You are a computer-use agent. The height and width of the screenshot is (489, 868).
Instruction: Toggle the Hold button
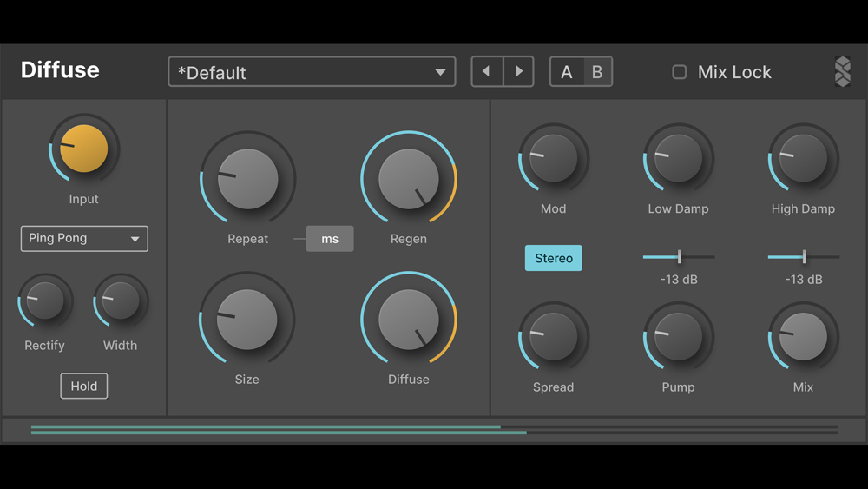[x=84, y=386]
